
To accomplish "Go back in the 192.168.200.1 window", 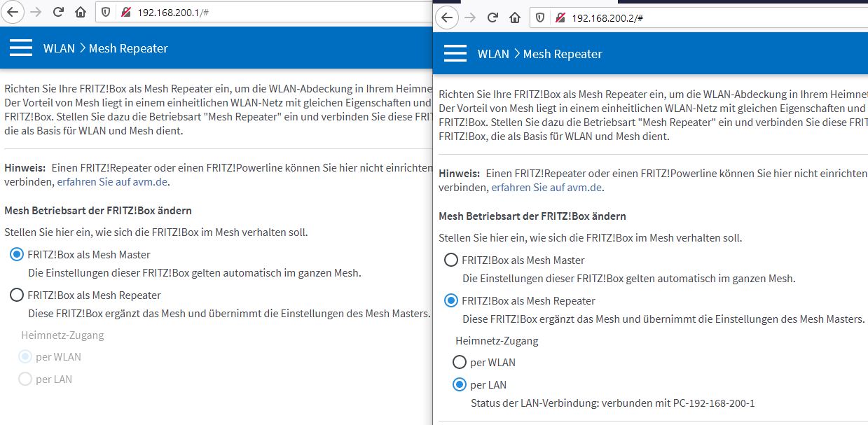I will 13,12.
